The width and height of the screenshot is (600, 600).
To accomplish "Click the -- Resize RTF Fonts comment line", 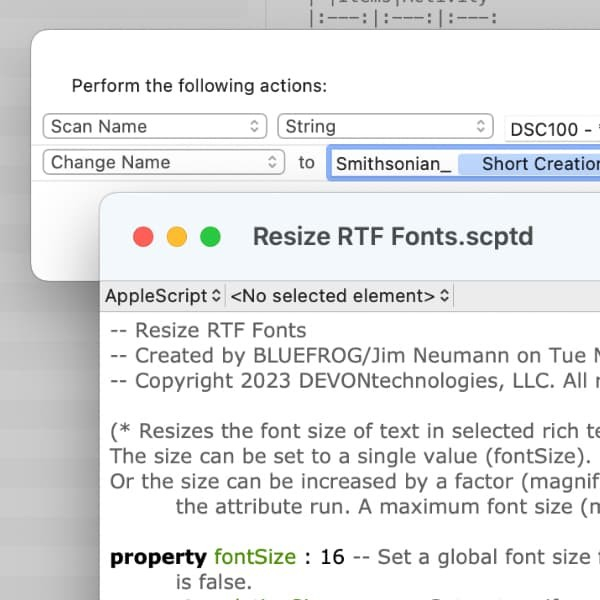I will click(x=208, y=330).
